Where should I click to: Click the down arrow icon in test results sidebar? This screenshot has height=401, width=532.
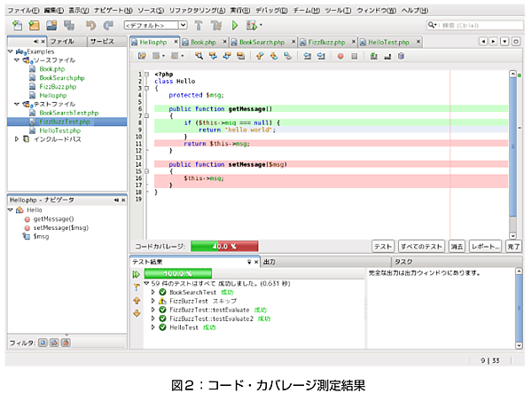point(137,313)
